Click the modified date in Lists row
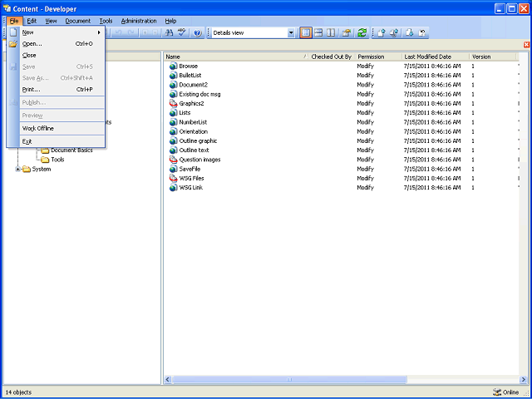The width and height of the screenshot is (532, 399). 432,113
